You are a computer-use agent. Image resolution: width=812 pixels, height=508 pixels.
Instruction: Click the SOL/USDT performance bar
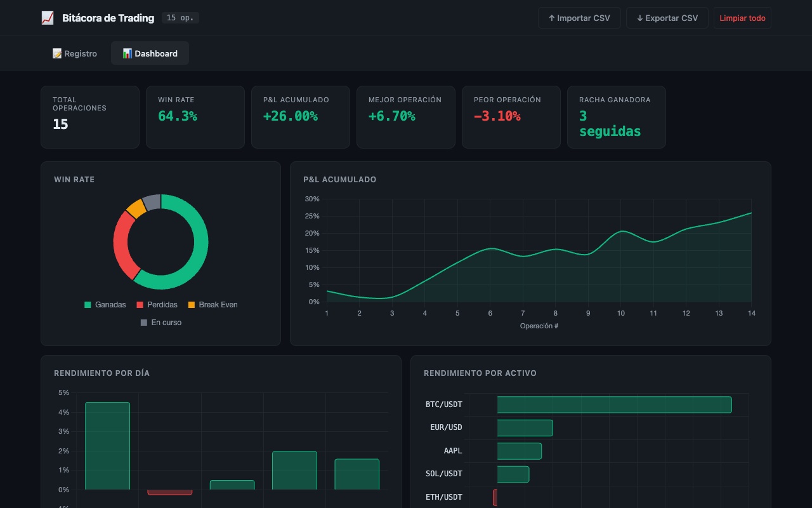(513, 474)
